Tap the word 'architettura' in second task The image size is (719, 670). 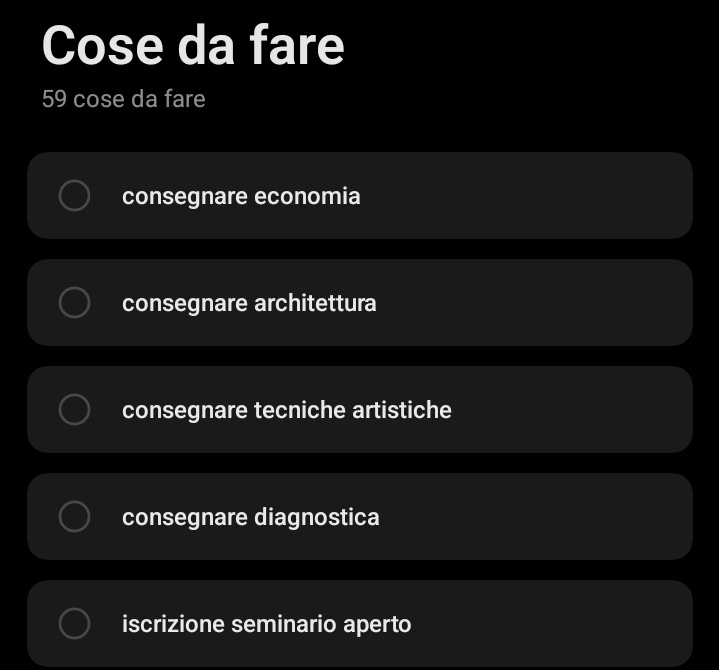pyautogui.click(x=315, y=304)
